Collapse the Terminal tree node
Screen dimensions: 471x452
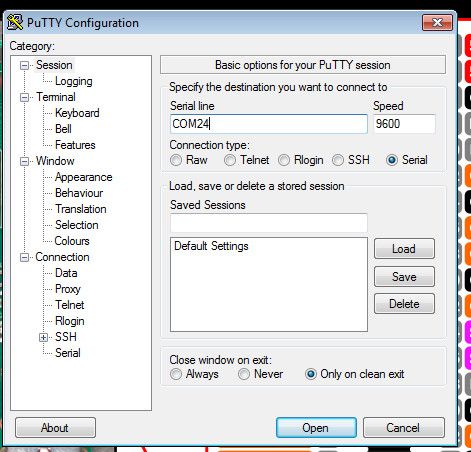tap(24, 98)
